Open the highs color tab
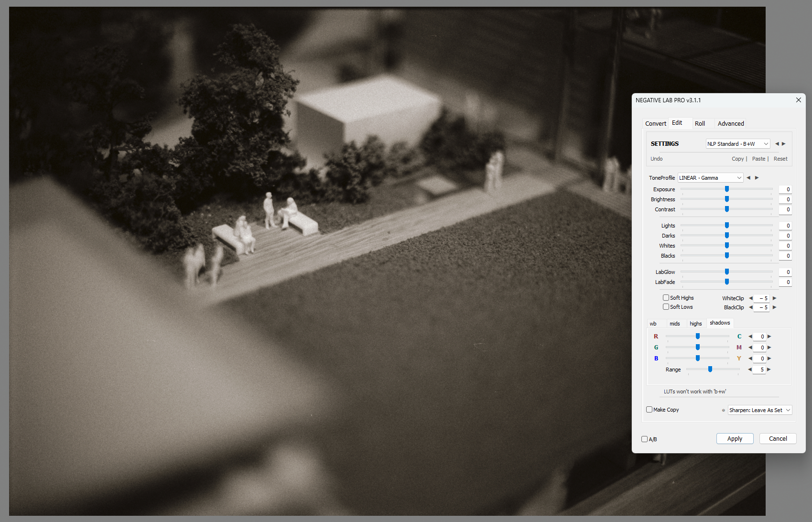Image resolution: width=812 pixels, height=522 pixels. click(696, 324)
